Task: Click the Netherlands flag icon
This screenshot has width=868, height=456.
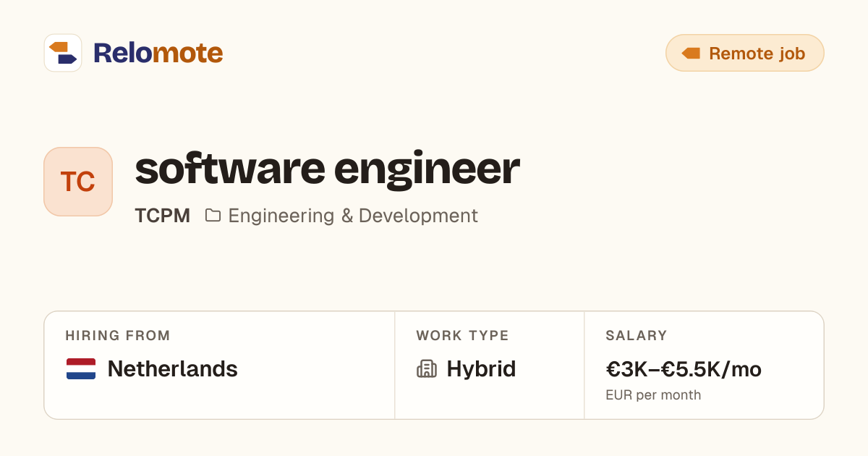Action: [81, 369]
